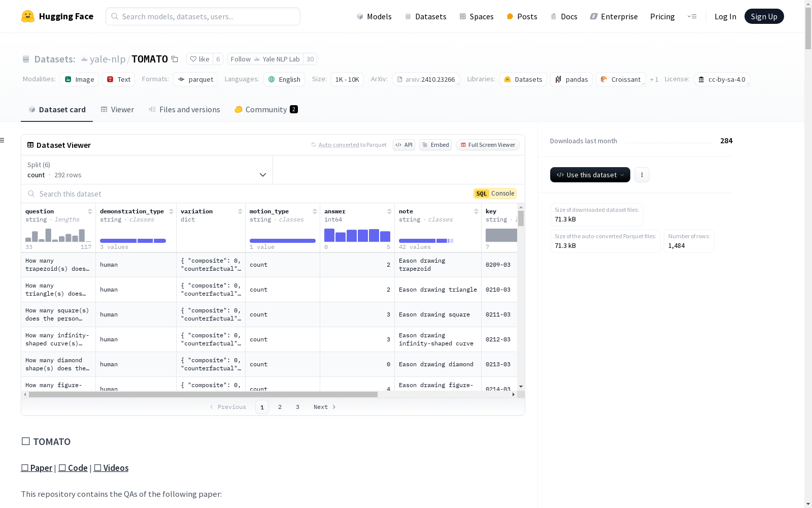The image size is (812, 508).
Task: Open Models in the top navigation
Action: coord(374,16)
